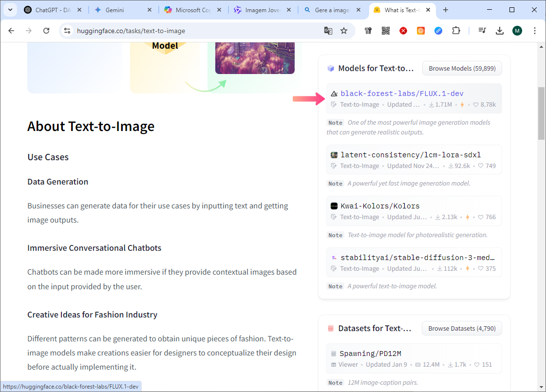
Task: Click the generated purple cloud image thumbnail
Action: coord(255,58)
